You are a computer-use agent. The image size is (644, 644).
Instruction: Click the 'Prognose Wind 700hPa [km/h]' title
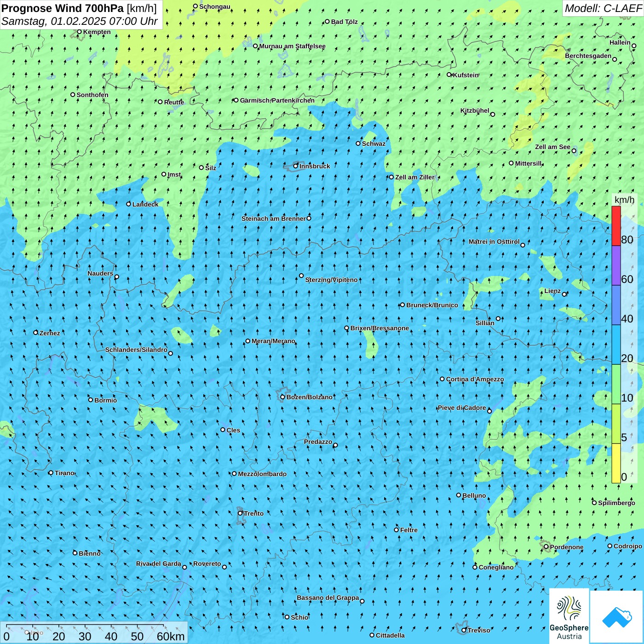click(79, 8)
